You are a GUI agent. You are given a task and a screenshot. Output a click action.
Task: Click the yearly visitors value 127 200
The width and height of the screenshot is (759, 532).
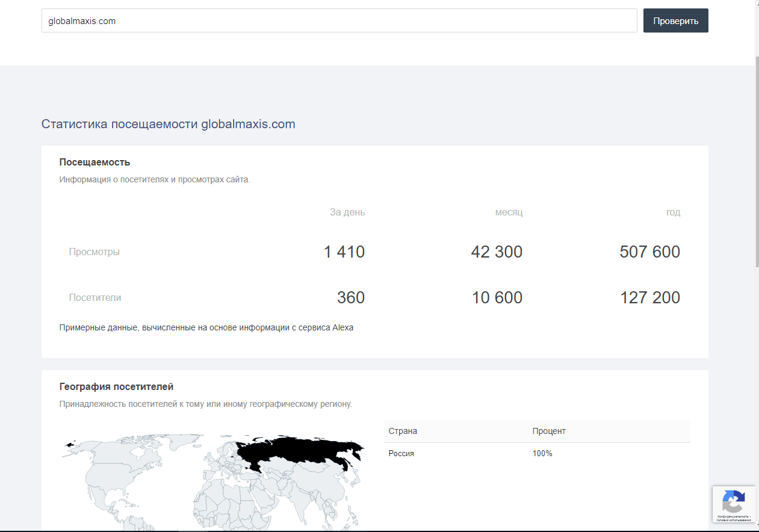649,297
